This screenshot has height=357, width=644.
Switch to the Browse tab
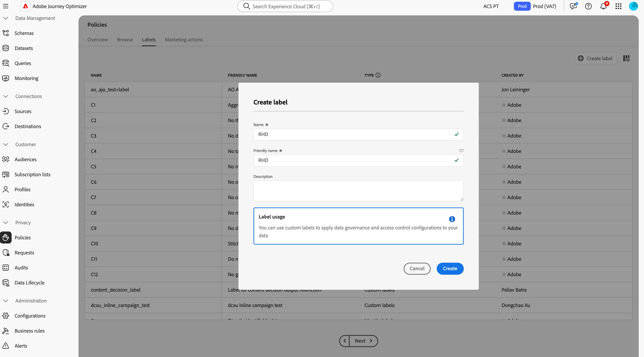coord(125,39)
